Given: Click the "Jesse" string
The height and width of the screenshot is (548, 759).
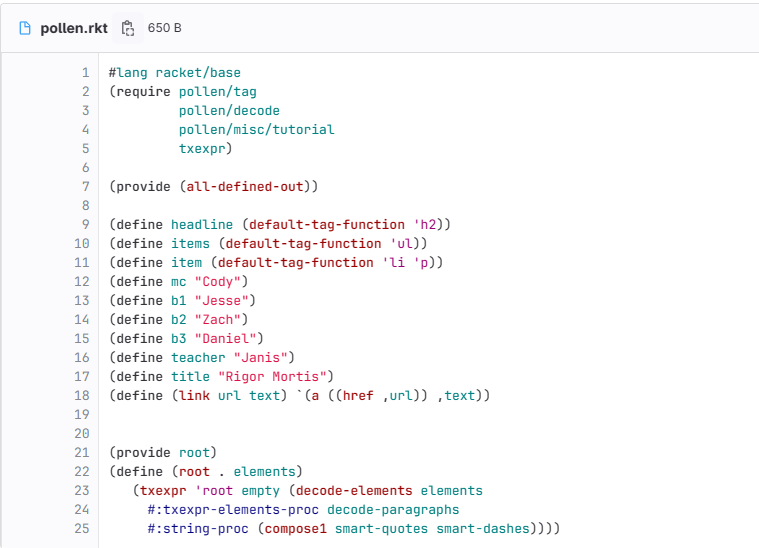Looking at the screenshot, I should [x=222, y=300].
